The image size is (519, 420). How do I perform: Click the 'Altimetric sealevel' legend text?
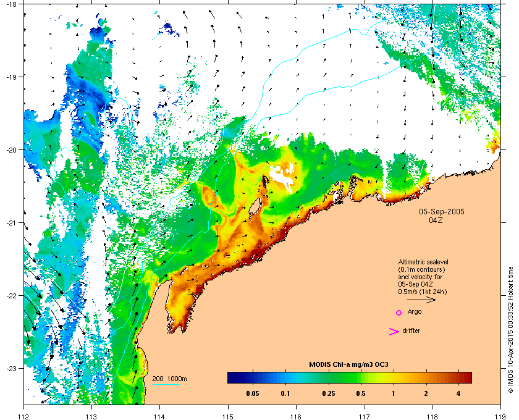[x=423, y=262]
